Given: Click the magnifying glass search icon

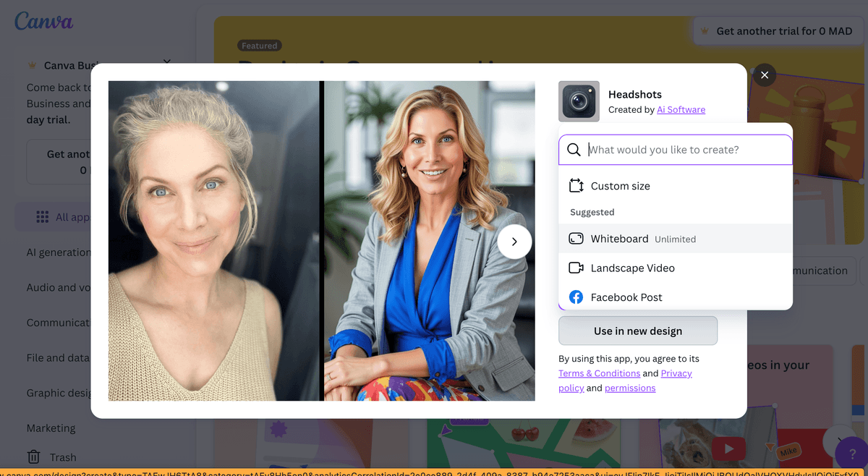Looking at the screenshot, I should [574, 149].
